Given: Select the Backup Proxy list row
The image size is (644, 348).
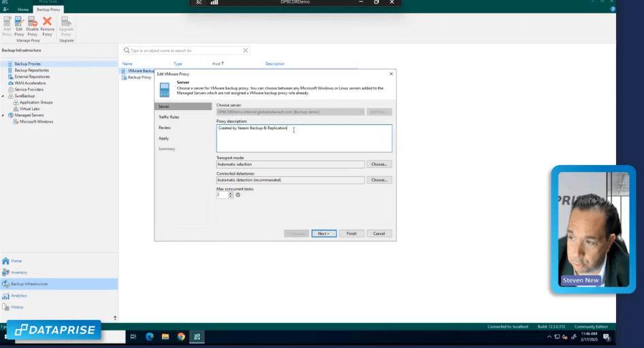Looking at the screenshot, I should coord(137,77).
